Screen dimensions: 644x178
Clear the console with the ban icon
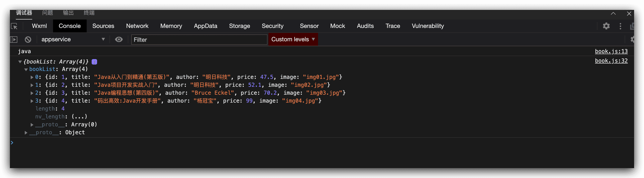(x=28, y=40)
